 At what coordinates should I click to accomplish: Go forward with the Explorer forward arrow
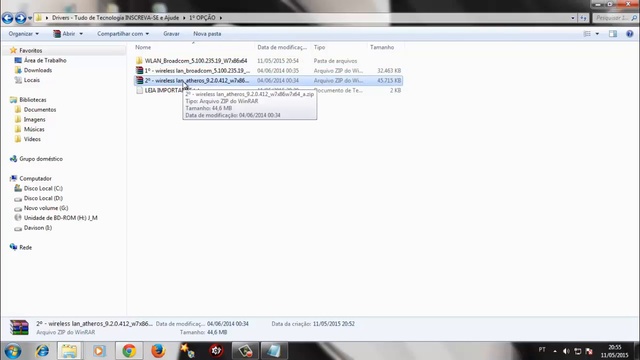[20, 18]
